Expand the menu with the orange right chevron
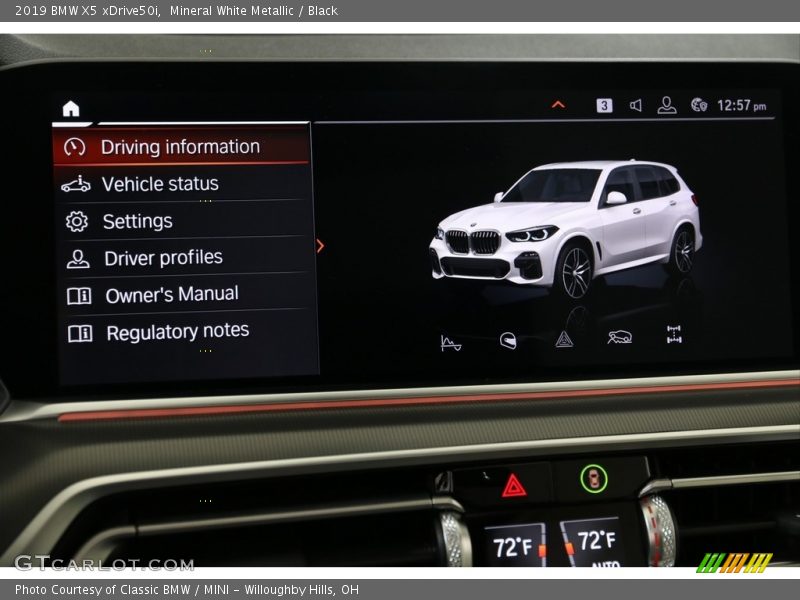This screenshot has width=800, height=600. click(x=320, y=246)
